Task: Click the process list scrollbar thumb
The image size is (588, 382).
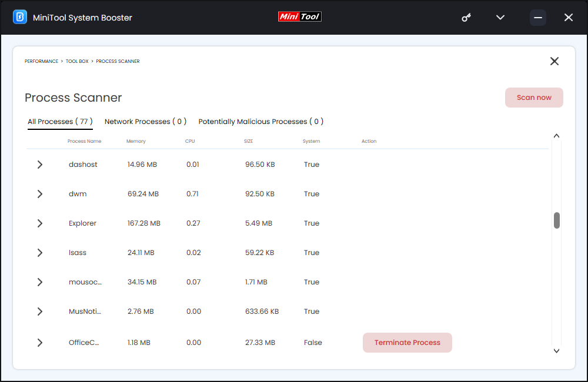Action: [556, 220]
